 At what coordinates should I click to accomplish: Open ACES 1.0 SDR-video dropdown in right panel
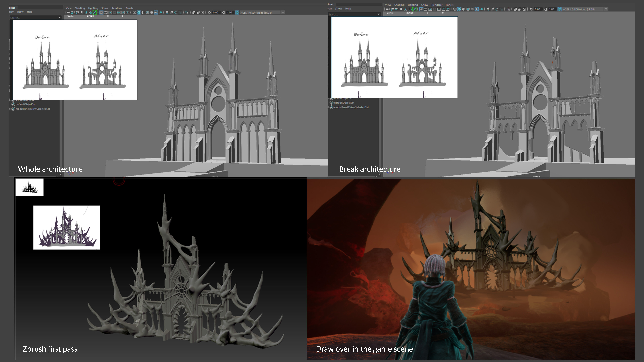tap(606, 9)
